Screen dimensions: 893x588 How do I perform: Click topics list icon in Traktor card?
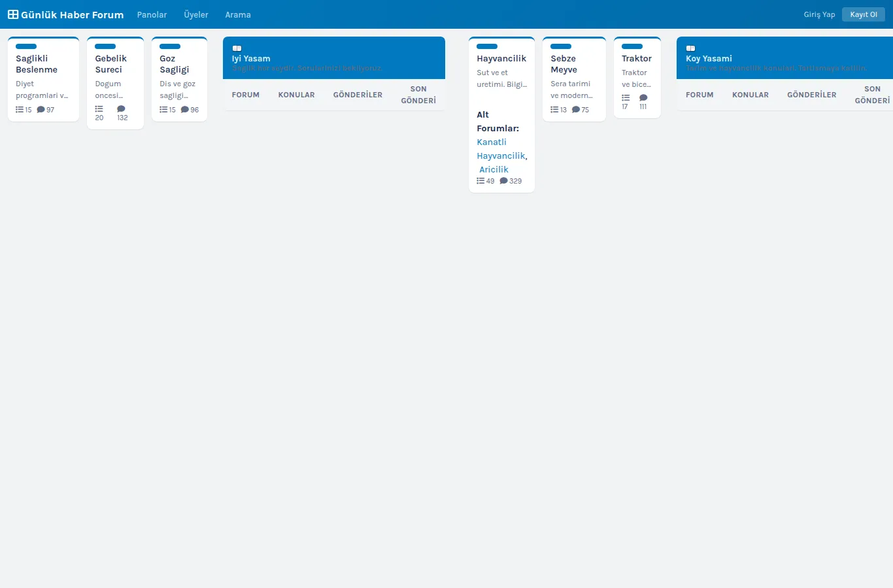coord(626,98)
